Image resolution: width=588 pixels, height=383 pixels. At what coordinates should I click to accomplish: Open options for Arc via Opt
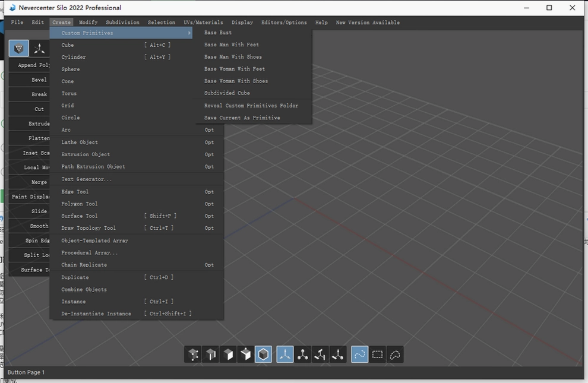tap(209, 130)
